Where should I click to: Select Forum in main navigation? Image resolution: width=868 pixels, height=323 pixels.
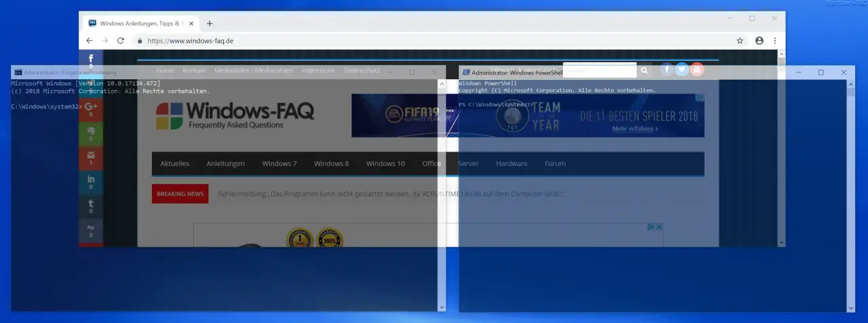(x=555, y=163)
